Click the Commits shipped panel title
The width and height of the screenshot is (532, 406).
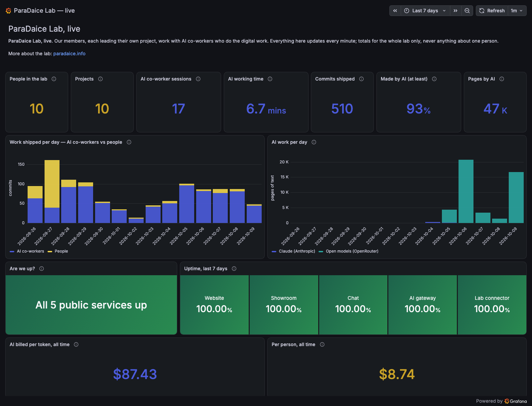pyautogui.click(x=335, y=79)
